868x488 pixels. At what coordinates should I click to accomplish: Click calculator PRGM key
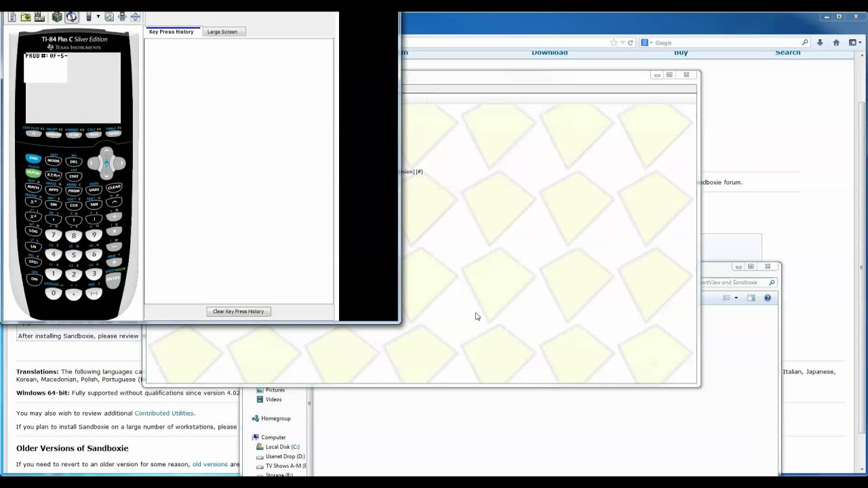coord(74,191)
